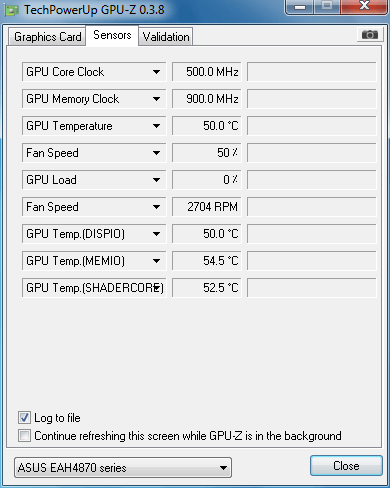Image resolution: width=390 pixels, height=488 pixels.
Task: Minimize the GPU-Z window
Action: tap(299, 7)
